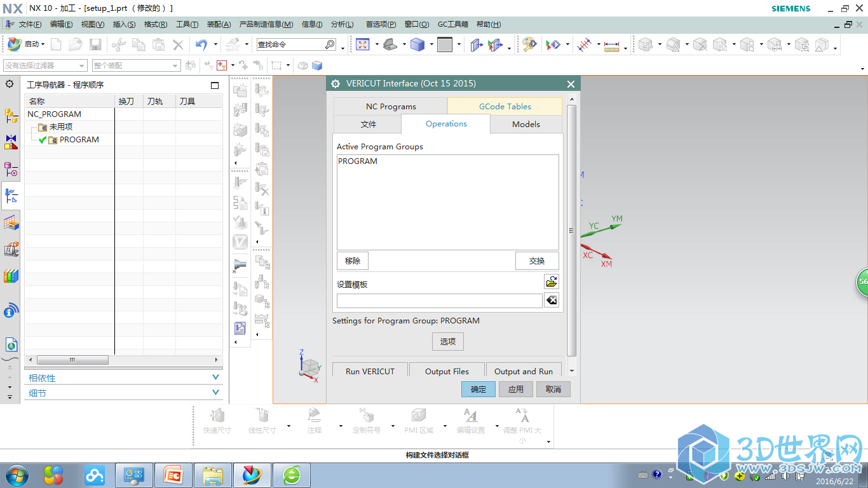
Task: Click the browse template folder icon
Action: coord(552,282)
